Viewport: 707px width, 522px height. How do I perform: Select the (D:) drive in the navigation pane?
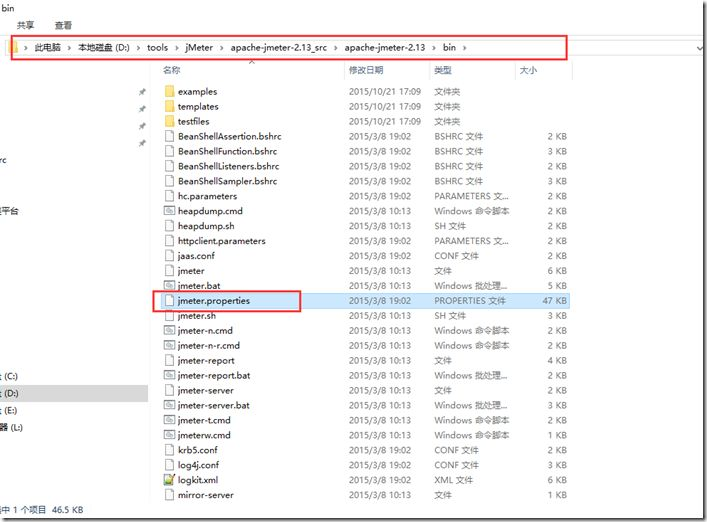(x=74, y=393)
